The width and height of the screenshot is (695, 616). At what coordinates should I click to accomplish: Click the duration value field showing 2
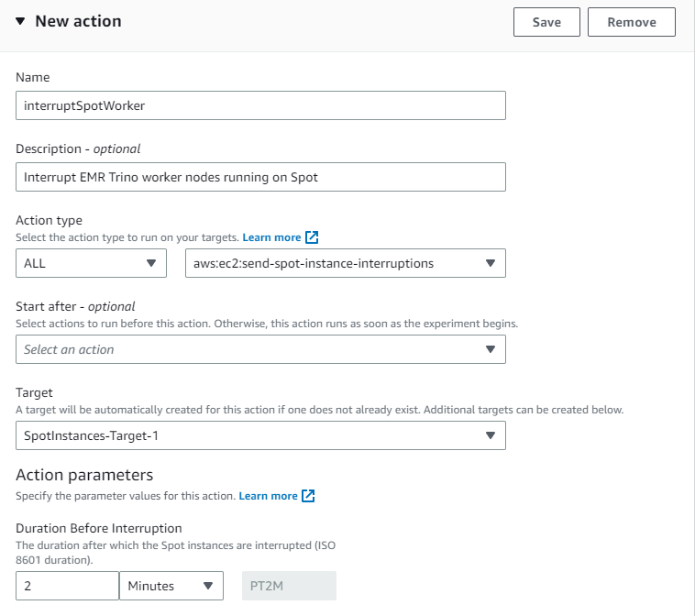click(67, 586)
